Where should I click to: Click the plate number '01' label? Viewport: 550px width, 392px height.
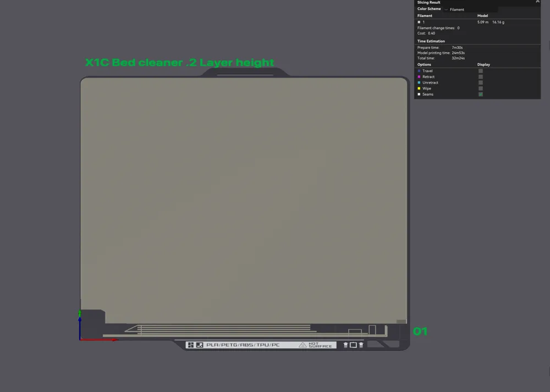pyautogui.click(x=420, y=332)
